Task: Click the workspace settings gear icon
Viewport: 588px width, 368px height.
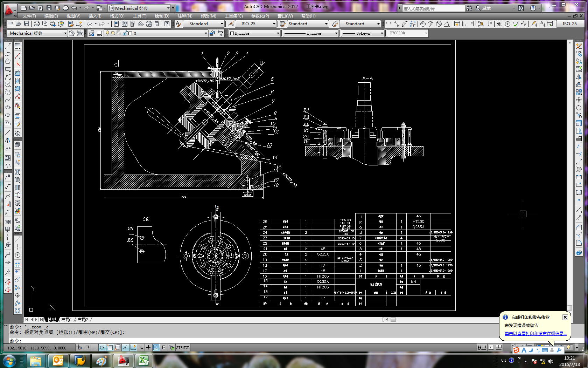Action: (72, 33)
